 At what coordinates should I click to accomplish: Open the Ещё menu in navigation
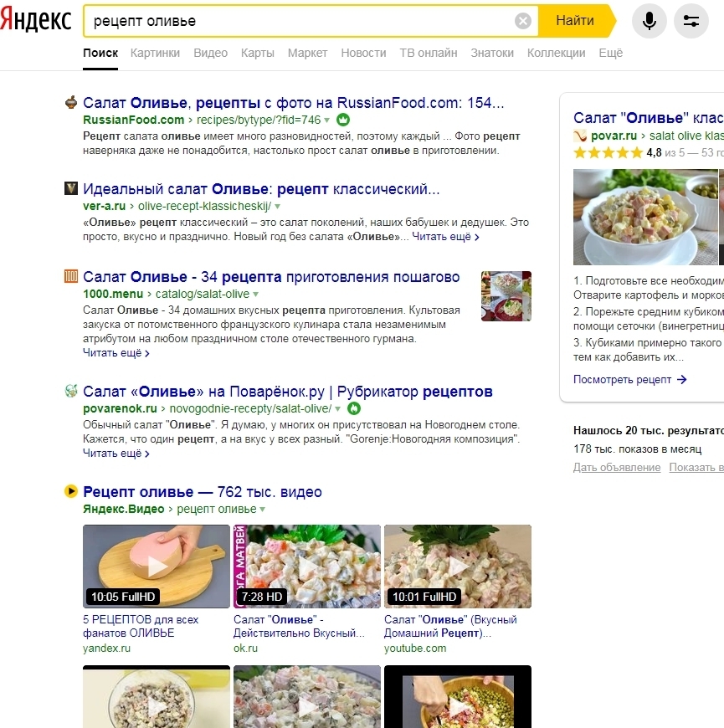611,53
